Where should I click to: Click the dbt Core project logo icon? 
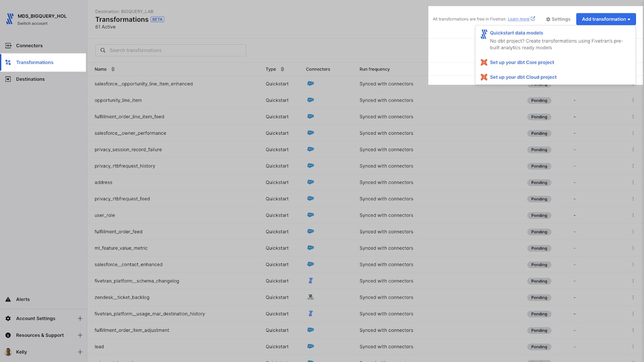point(484,62)
